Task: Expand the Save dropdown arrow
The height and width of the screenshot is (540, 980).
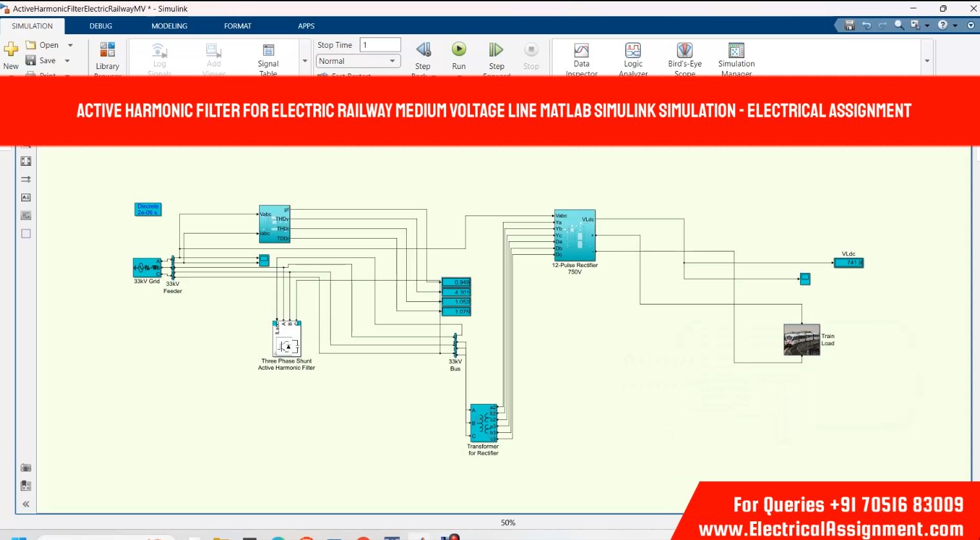Action: pyautogui.click(x=68, y=61)
